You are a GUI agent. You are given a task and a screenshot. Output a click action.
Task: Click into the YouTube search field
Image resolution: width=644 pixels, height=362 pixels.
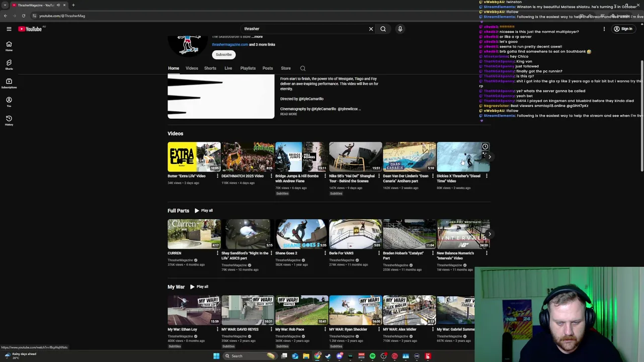[304, 29]
